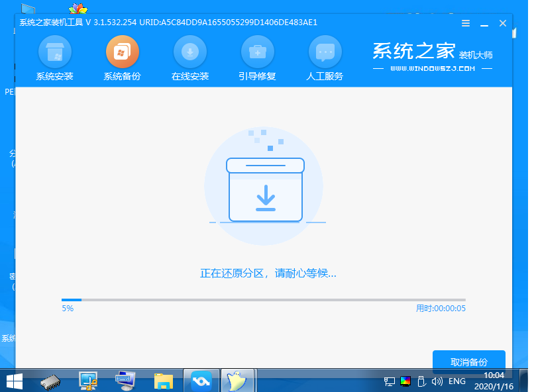Switch to the 系统安装 tab label
This screenshot has width=536, height=392.
pos(55,76)
